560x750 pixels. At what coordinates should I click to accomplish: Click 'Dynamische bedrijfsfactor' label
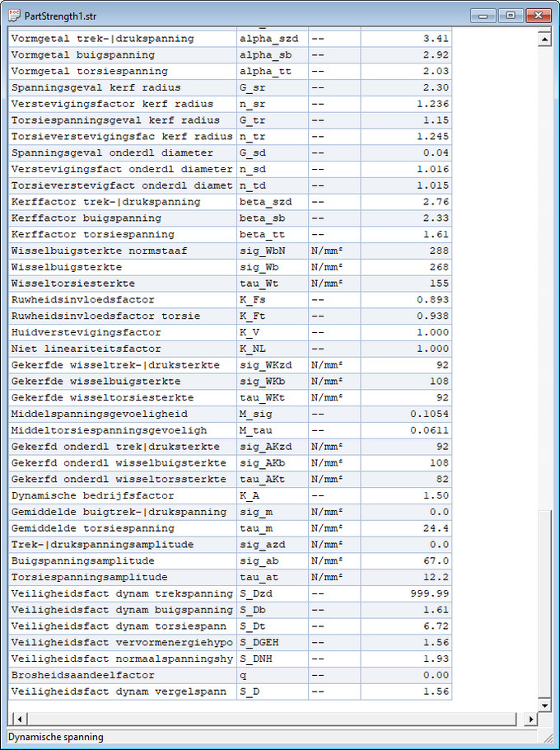pyautogui.click(x=93, y=495)
